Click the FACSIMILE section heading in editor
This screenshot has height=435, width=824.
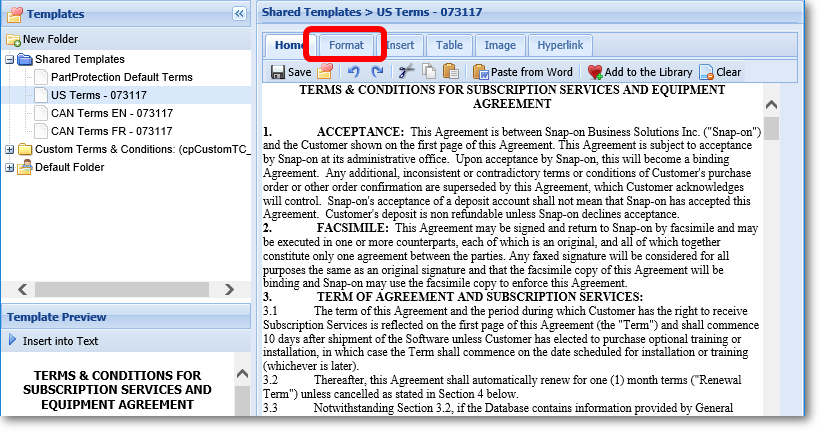352,228
